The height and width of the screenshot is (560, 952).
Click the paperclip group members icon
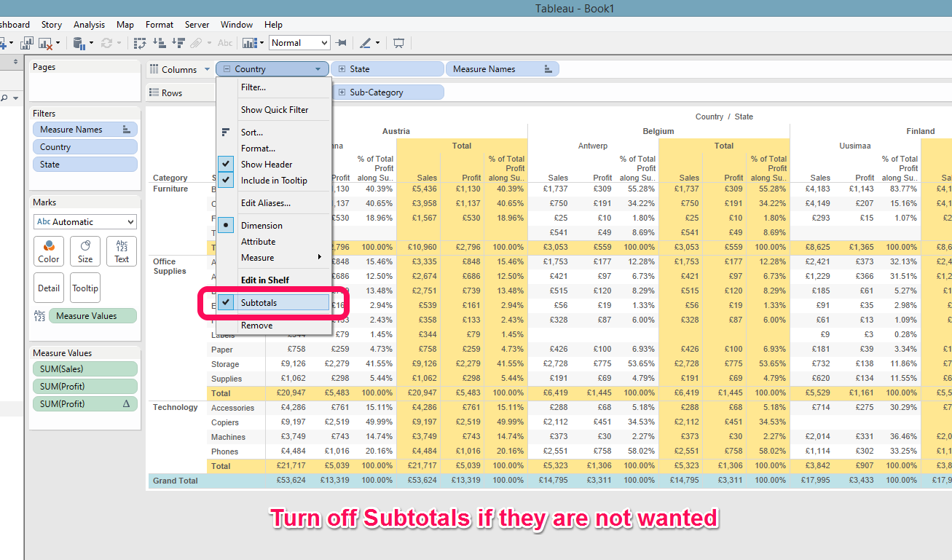point(195,43)
